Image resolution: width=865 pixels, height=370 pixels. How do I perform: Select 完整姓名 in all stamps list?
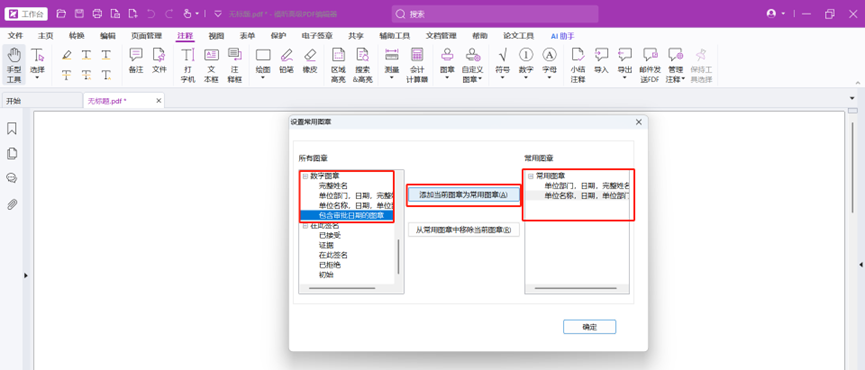[333, 186]
